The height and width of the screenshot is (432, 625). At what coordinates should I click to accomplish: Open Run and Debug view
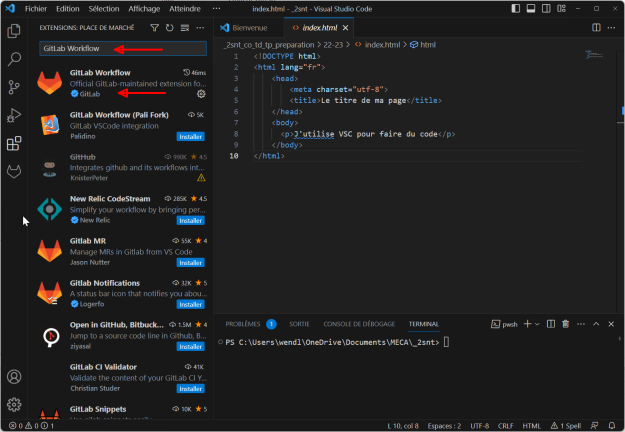tap(14, 115)
